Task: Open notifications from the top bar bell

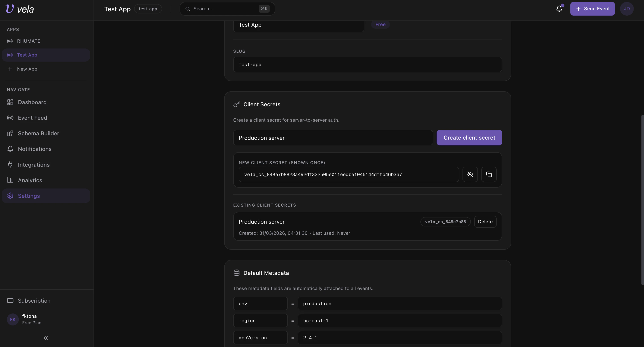Action: 559,8
